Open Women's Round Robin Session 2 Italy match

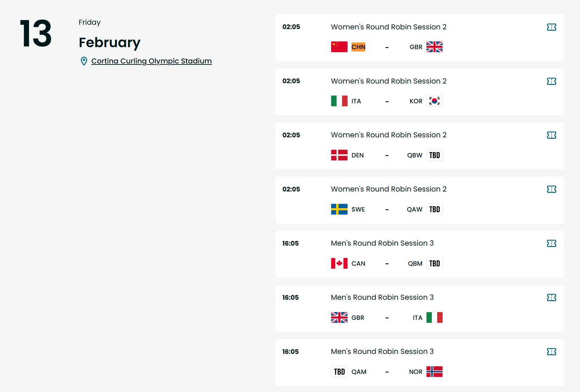[x=388, y=81]
